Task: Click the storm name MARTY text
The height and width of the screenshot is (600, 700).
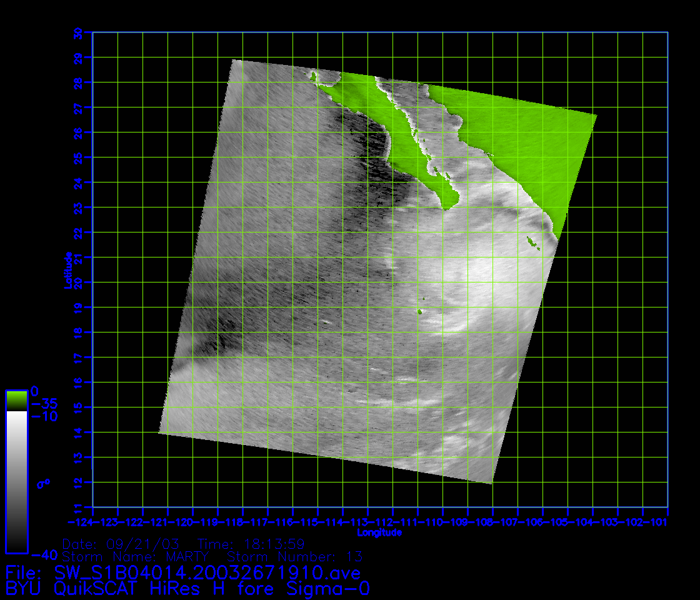Action: (184, 556)
